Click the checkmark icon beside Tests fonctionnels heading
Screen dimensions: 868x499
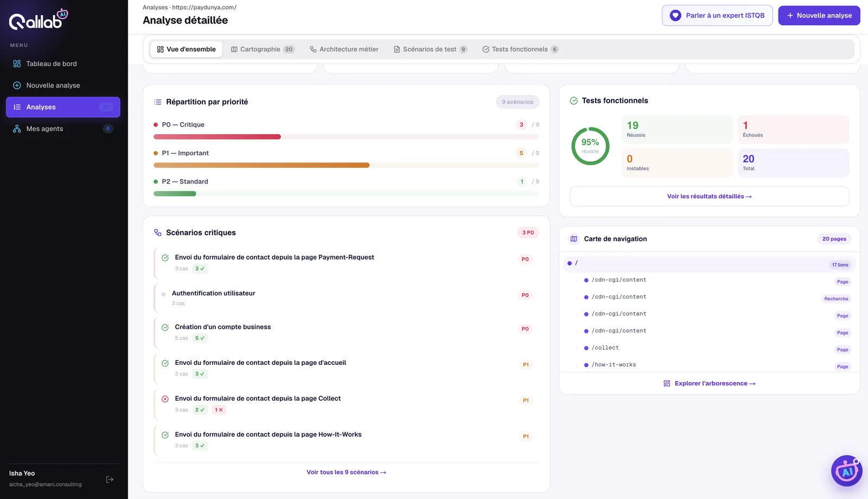tap(573, 100)
